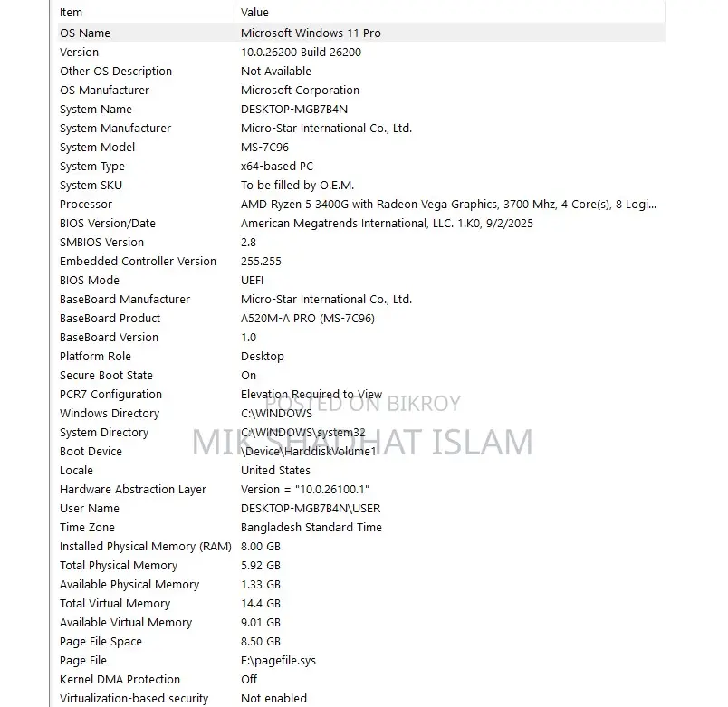The width and height of the screenshot is (728, 707).
Task: Click the MS-7C96 system model value
Action: (264, 148)
